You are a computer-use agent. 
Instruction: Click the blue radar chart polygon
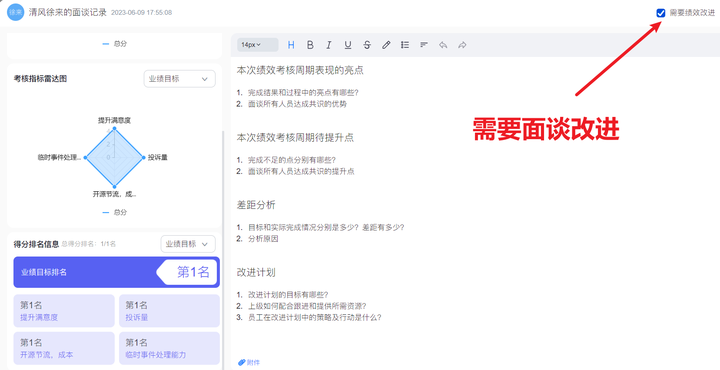114,157
